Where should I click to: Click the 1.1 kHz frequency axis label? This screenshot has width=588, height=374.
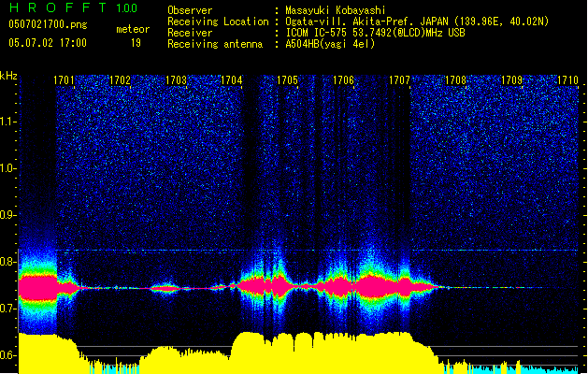[x=7, y=122]
